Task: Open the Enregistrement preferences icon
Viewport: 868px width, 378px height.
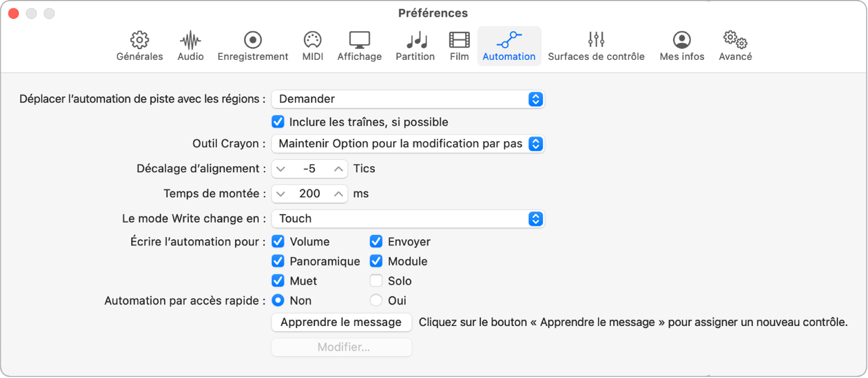Action: tap(253, 45)
